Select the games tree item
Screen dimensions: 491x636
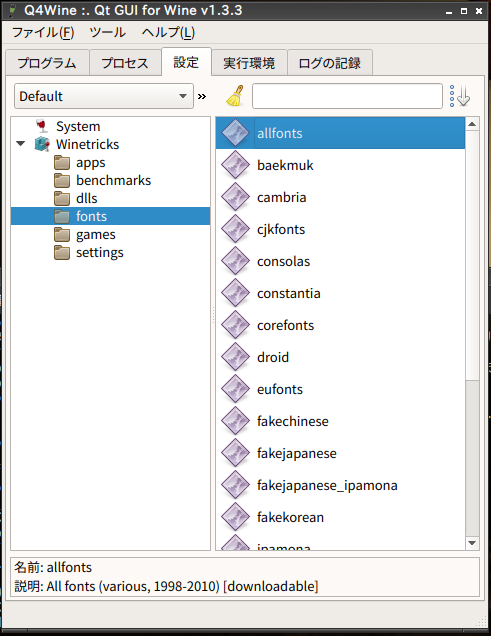pyautogui.click(x=96, y=234)
